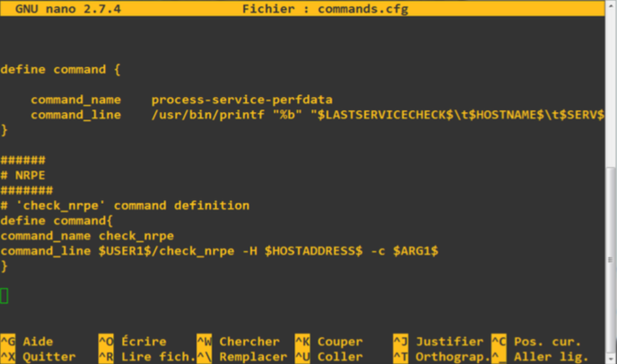
Task: Click the ^G Aide help shortcut
Action: [x=27, y=342]
